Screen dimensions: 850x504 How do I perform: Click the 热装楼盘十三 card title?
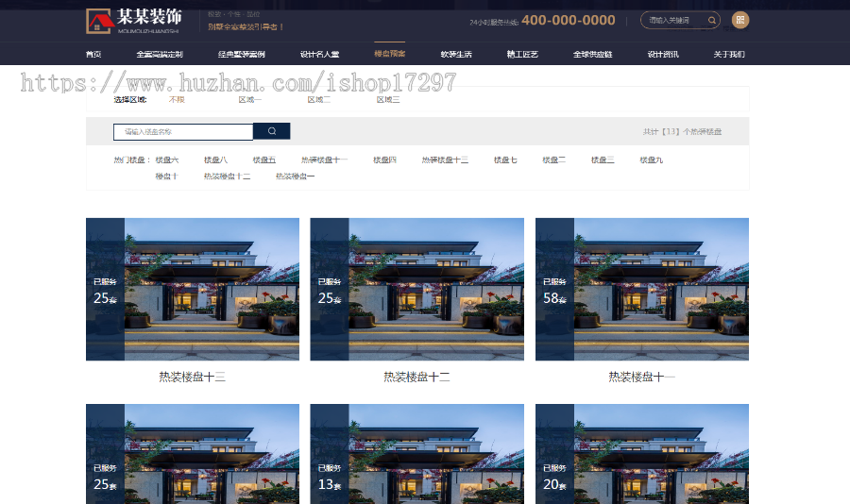point(193,378)
